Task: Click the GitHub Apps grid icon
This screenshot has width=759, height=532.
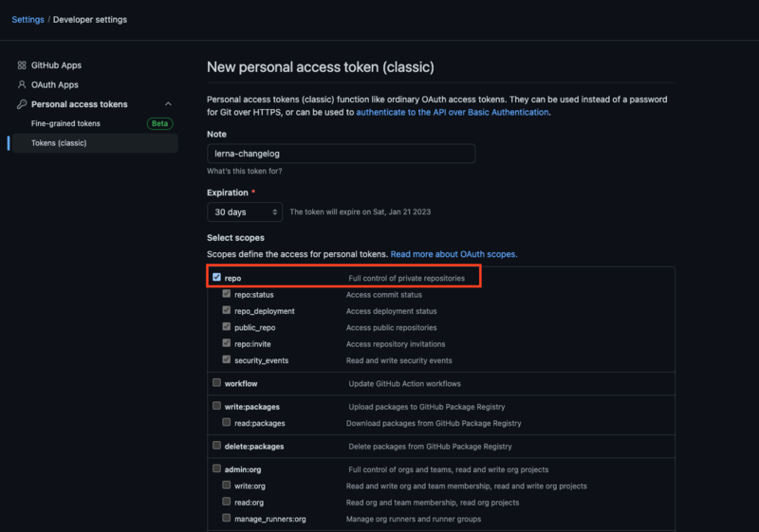Action: pos(22,65)
